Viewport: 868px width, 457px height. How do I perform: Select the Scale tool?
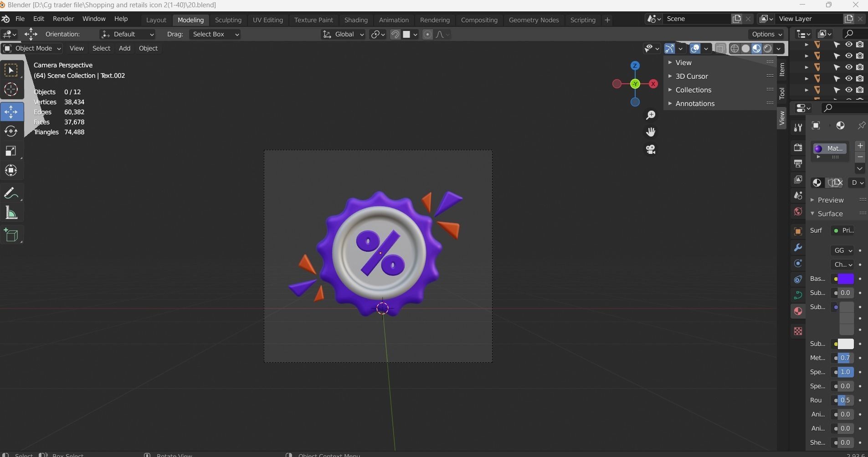11,151
